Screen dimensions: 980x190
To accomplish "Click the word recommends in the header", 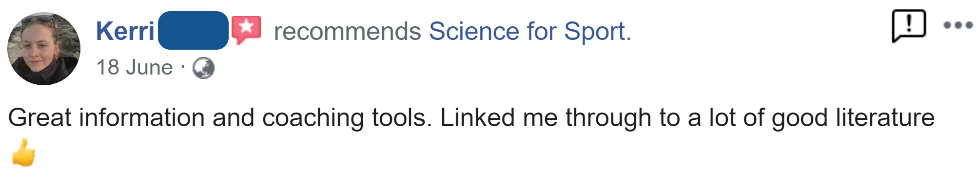I will (x=347, y=32).
